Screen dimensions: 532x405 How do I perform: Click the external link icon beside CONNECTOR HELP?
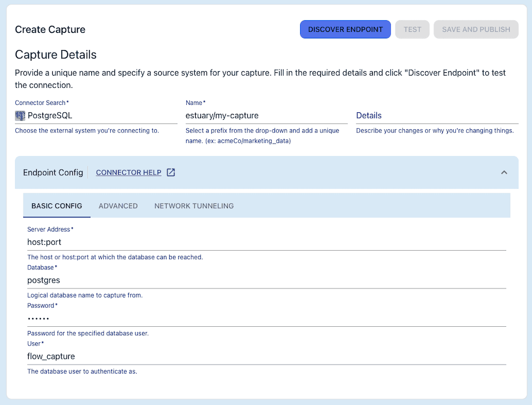[170, 172]
